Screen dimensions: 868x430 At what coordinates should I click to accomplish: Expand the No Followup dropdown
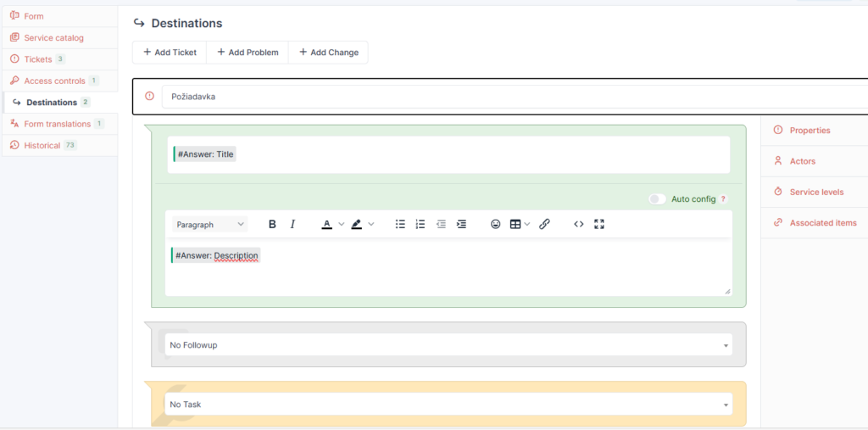[x=448, y=345]
